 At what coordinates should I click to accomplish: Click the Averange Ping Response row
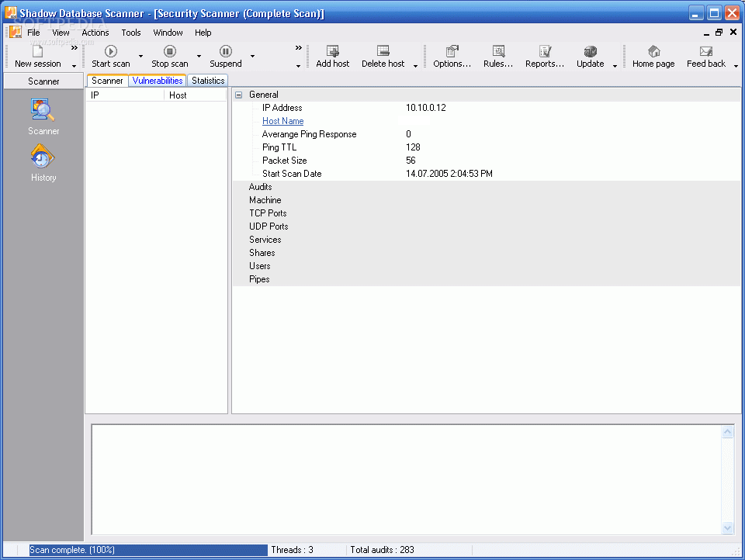point(487,134)
